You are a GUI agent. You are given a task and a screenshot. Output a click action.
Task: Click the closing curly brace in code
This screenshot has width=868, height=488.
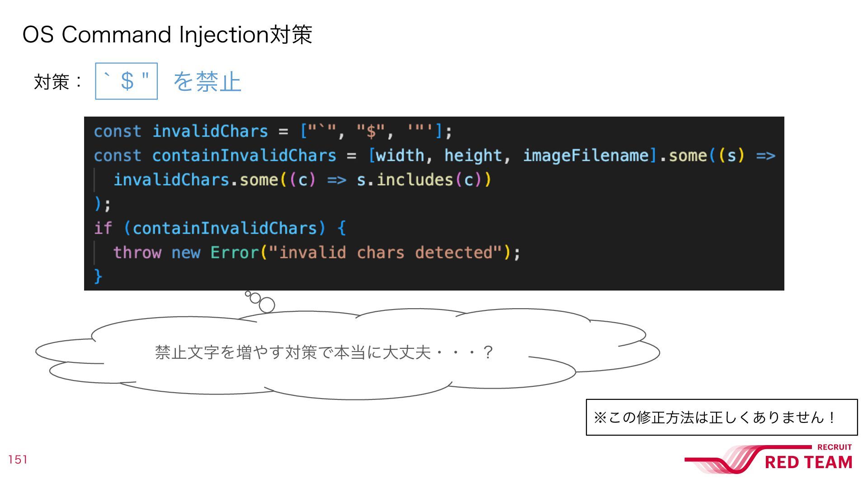pos(98,277)
